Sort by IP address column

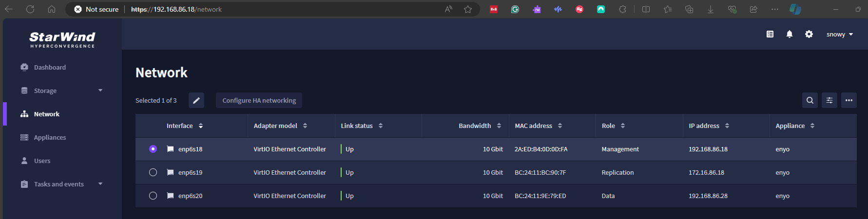[x=727, y=126]
